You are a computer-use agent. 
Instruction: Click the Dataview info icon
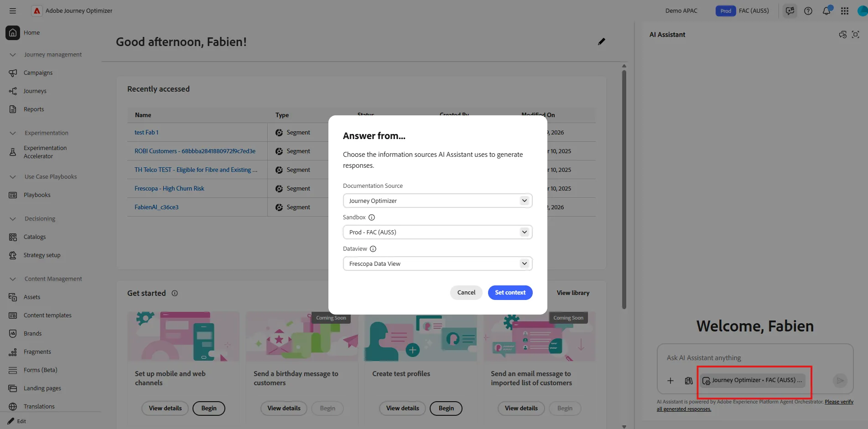tap(373, 249)
